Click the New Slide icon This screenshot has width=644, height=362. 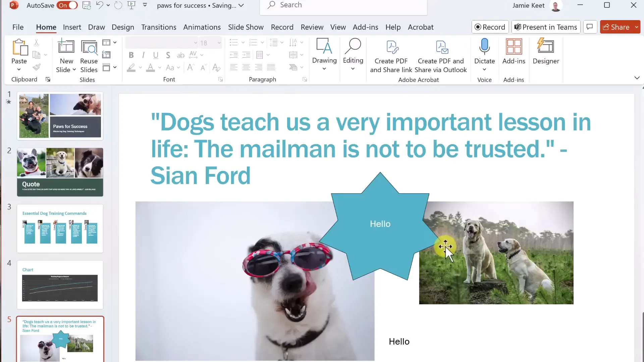coord(66,46)
